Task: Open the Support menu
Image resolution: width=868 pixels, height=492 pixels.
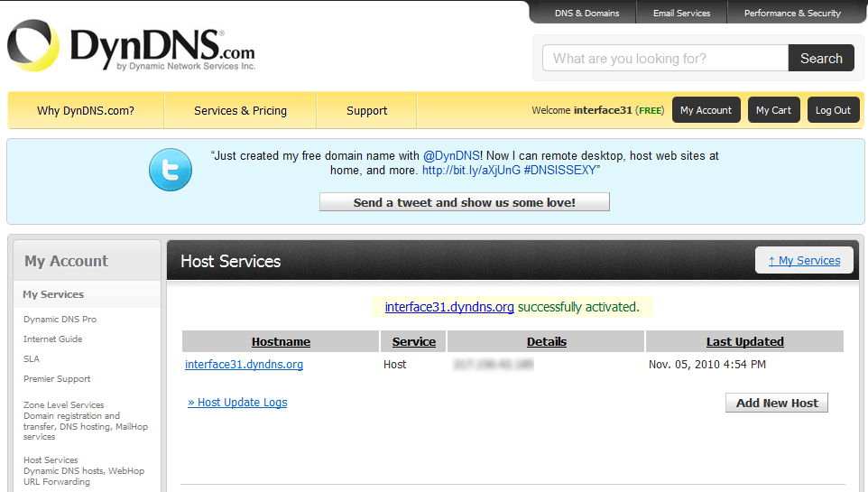Action: pos(366,111)
